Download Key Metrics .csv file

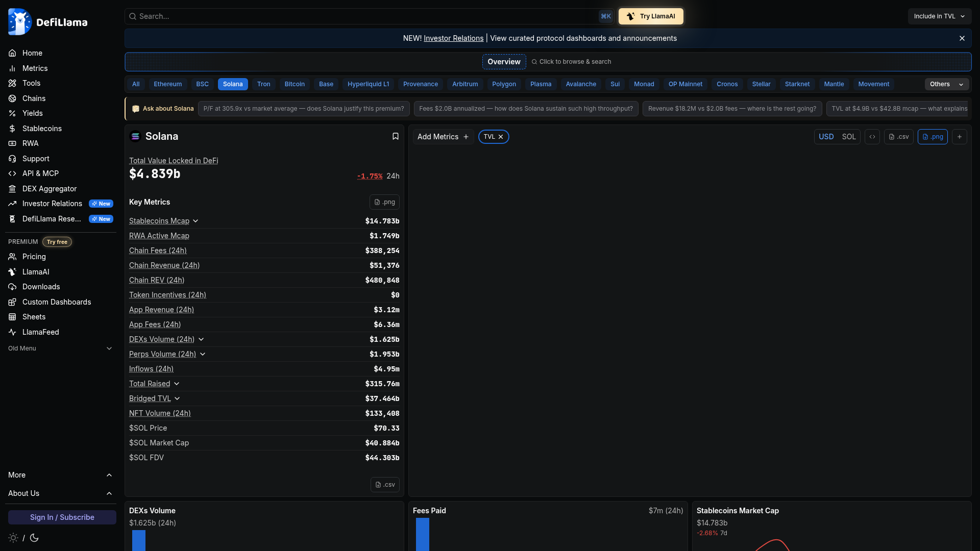click(x=385, y=485)
